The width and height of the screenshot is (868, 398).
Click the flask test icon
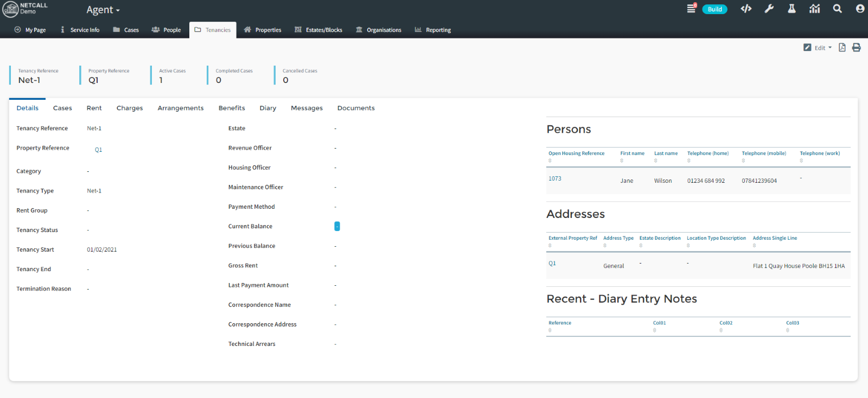click(x=792, y=9)
